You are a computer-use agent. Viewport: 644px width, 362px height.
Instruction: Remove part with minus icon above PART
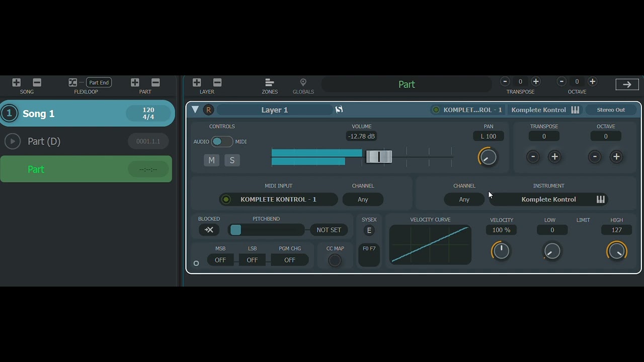coord(155,82)
